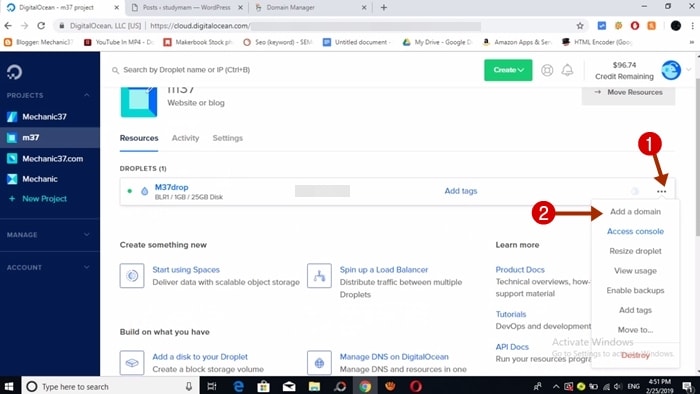
Task: Select Add a domain menu item
Action: pyautogui.click(x=635, y=212)
